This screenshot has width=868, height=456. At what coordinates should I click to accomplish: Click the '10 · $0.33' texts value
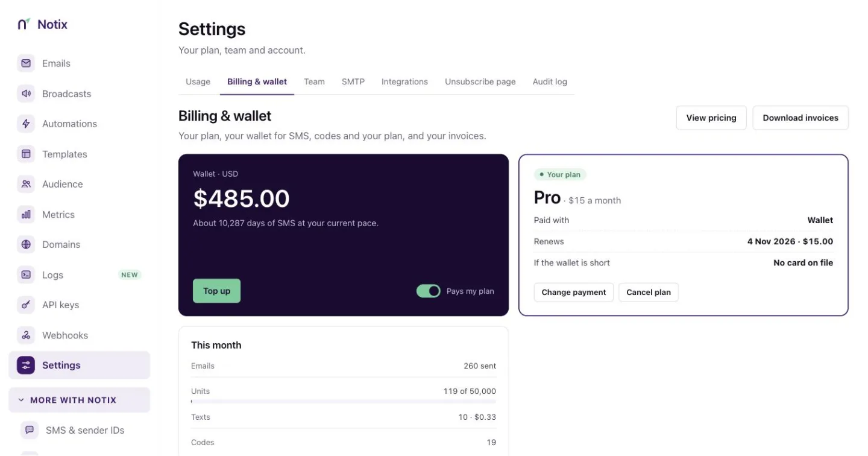tap(477, 417)
